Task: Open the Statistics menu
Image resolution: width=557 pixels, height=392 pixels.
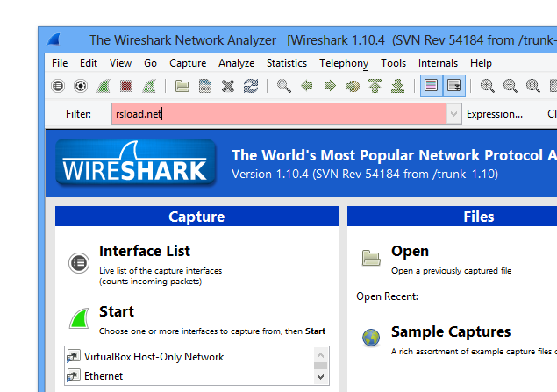Action: 286,63
